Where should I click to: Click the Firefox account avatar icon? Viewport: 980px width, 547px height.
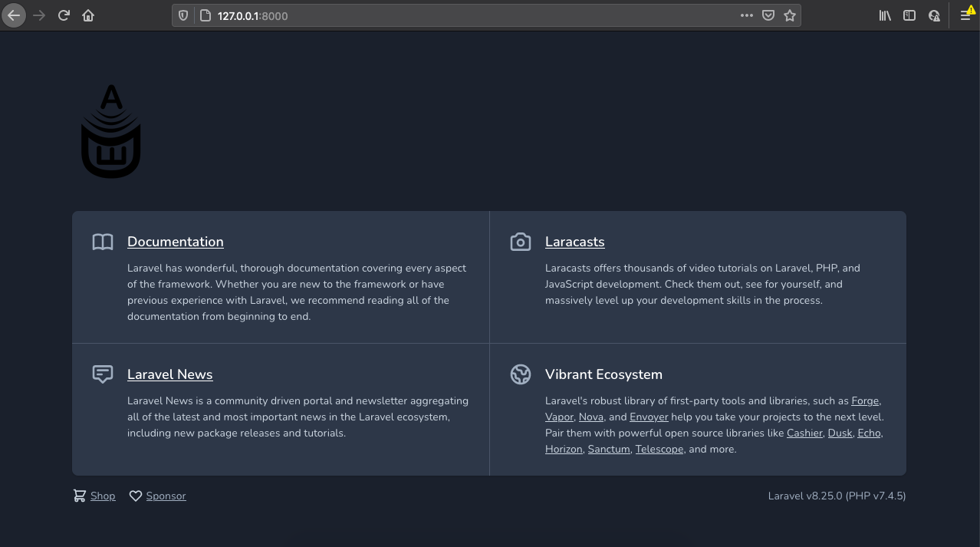pos(934,15)
